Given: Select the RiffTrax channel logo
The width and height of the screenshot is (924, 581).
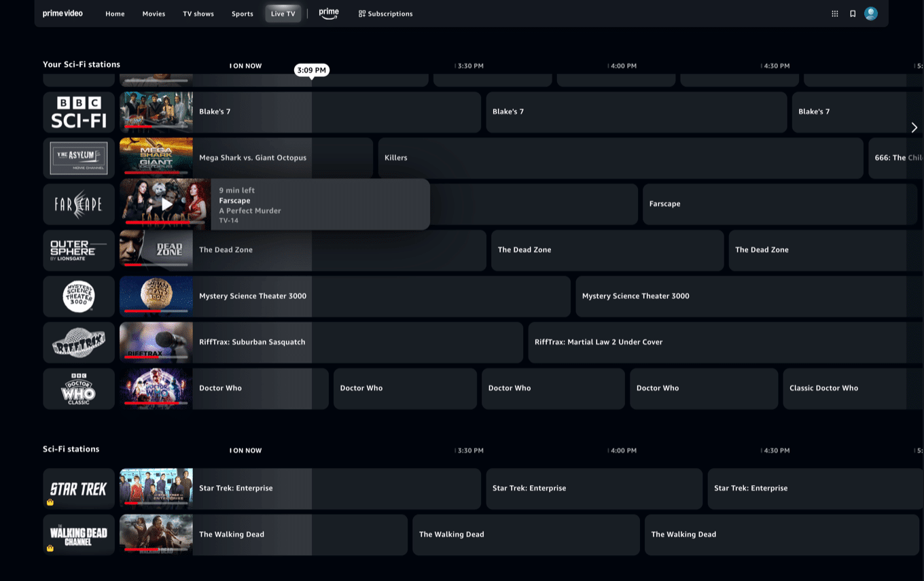Looking at the screenshot, I should pos(79,343).
